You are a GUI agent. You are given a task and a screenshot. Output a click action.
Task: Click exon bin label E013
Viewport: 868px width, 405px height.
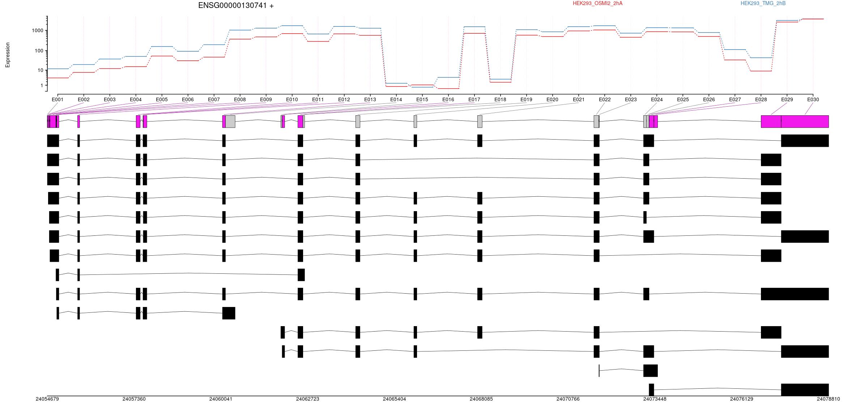[x=370, y=99]
